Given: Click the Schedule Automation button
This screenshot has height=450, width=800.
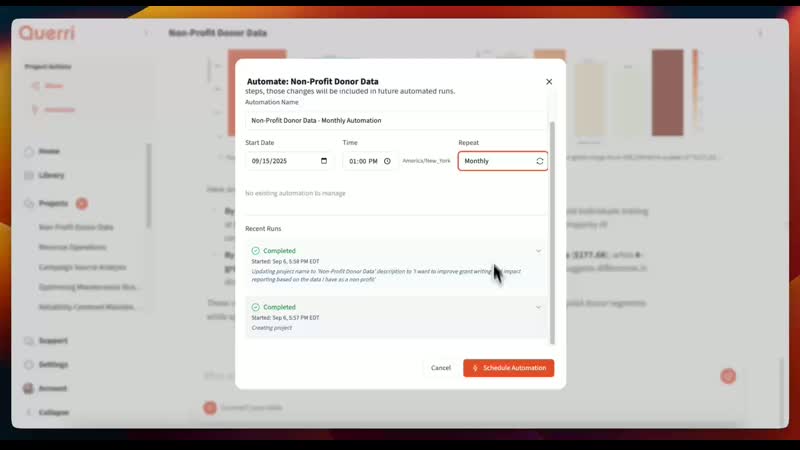Looking at the screenshot, I should 508,368.
